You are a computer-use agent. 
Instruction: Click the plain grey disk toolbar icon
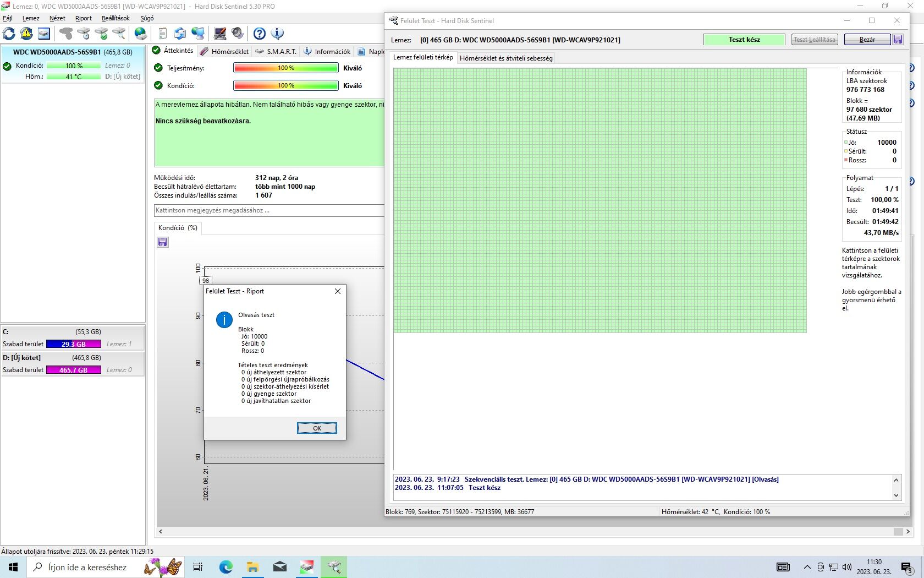pyautogui.click(x=66, y=34)
